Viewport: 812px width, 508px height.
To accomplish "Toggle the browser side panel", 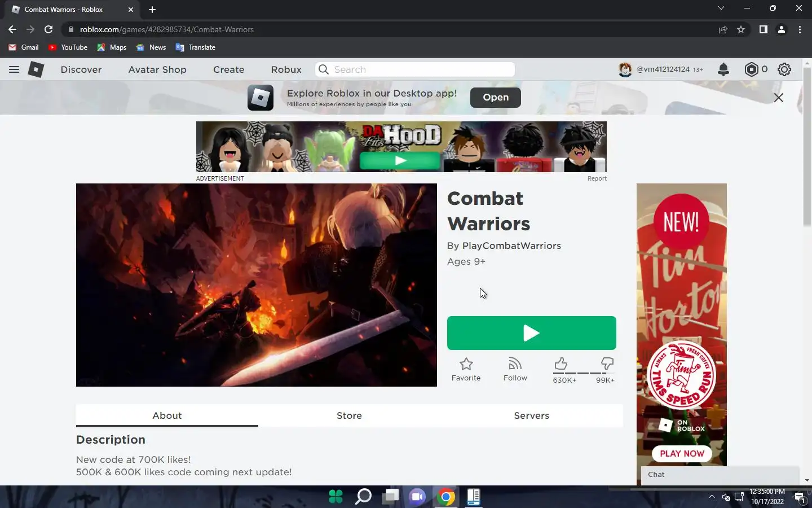I will pos(763,29).
